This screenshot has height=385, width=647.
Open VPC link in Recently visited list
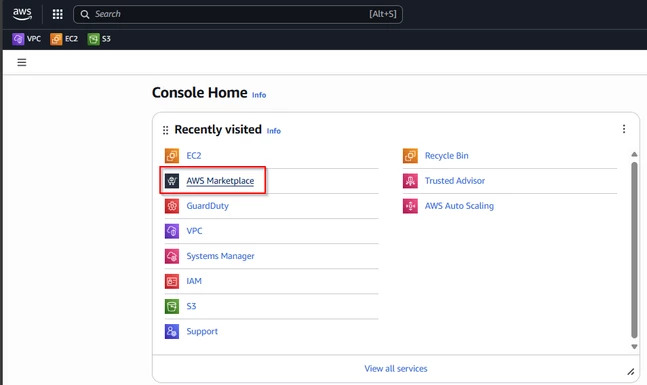click(x=194, y=231)
